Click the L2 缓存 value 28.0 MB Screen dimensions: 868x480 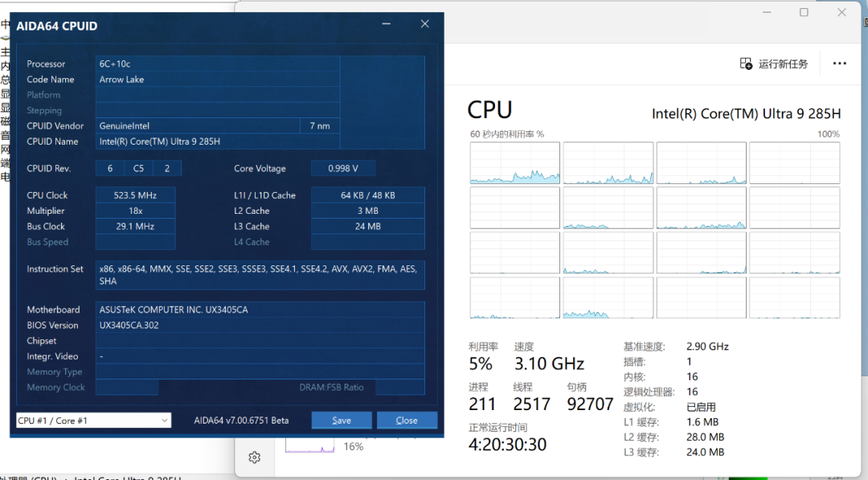pos(706,437)
